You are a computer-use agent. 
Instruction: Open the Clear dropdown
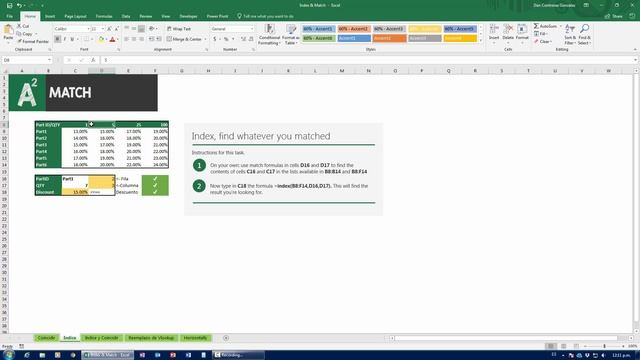pyautogui.click(x=543, y=42)
